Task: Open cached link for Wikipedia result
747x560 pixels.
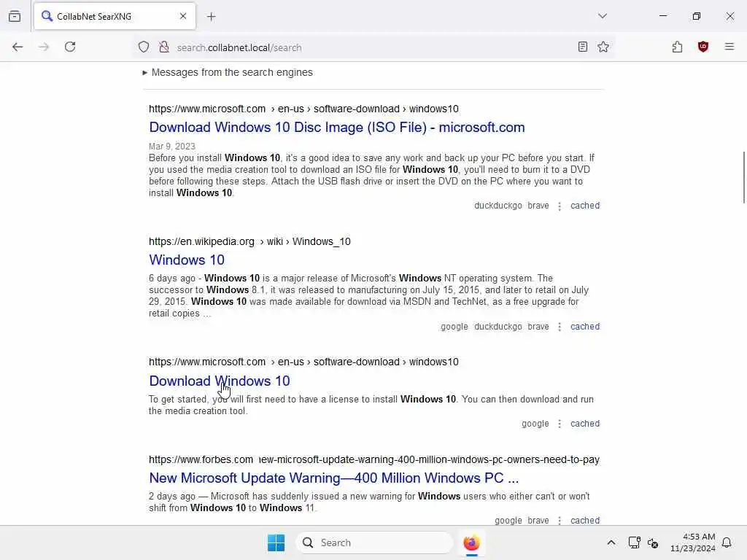Action: 585,327
